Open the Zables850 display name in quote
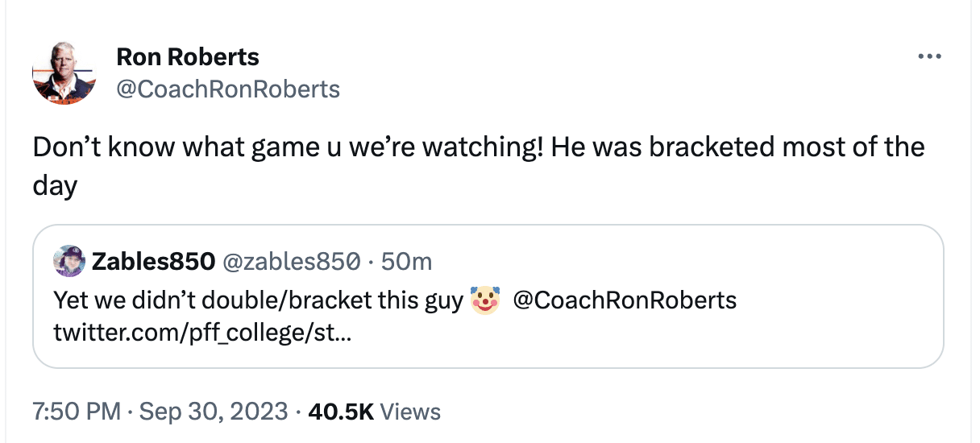The width and height of the screenshot is (980, 443). pos(153,261)
